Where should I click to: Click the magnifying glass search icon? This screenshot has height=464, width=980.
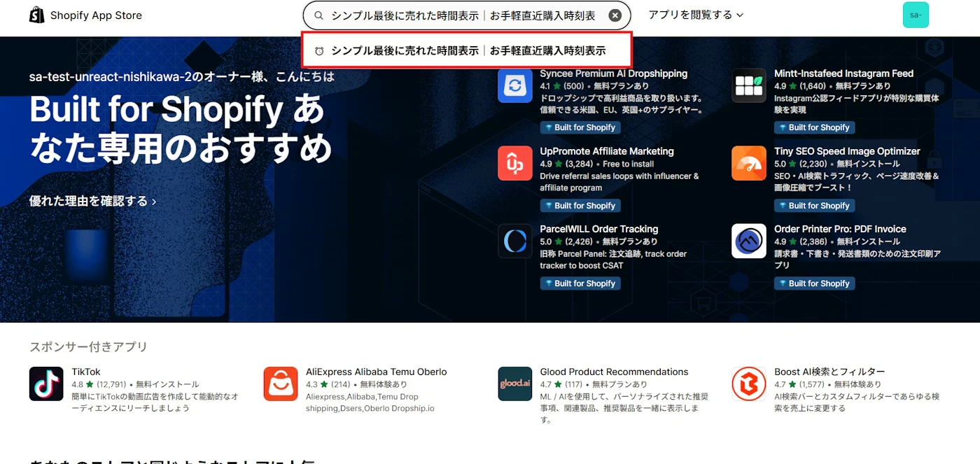pos(318,15)
